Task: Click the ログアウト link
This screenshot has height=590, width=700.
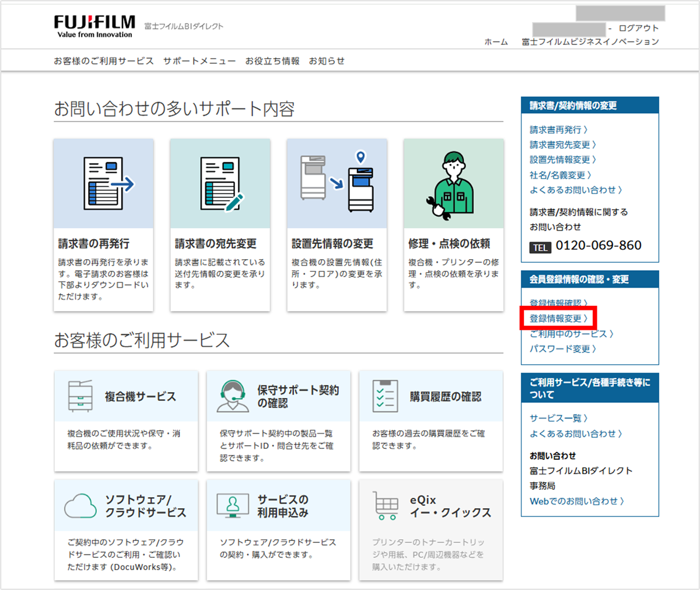Action: tap(638, 28)
